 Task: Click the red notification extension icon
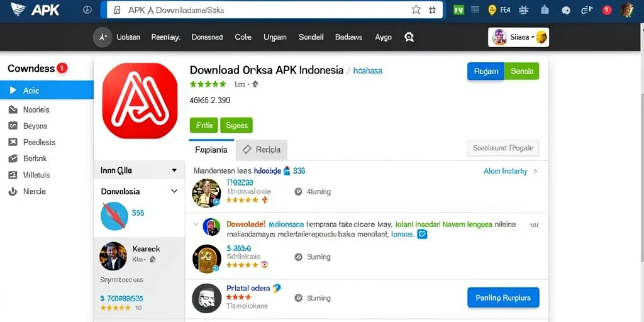pyautogui.click(x=607, y=10)
